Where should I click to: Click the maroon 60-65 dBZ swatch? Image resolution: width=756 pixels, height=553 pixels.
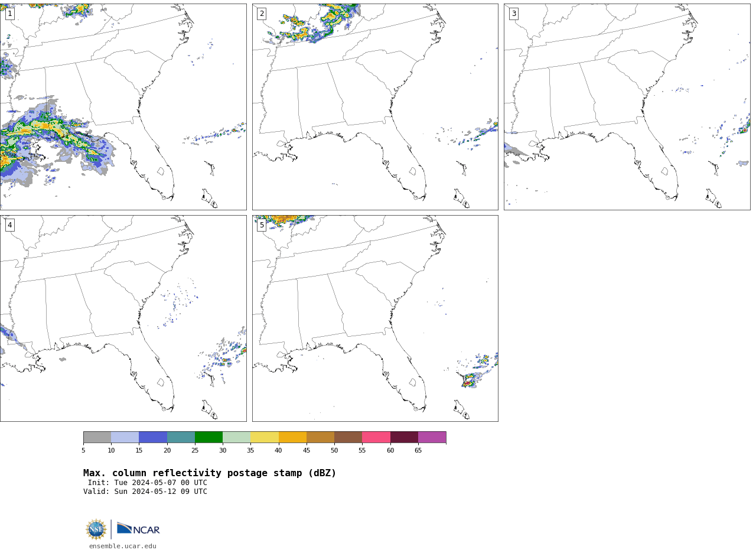coord(404,437)
